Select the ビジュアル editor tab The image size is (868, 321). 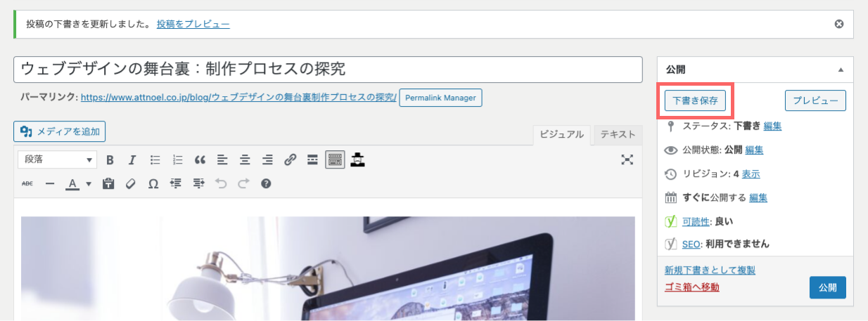(x=561, y=135)
